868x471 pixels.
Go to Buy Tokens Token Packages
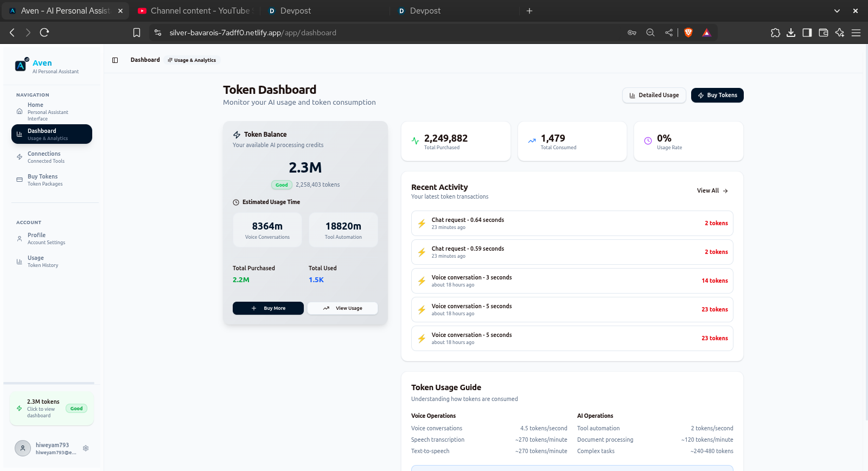(52, 180)
